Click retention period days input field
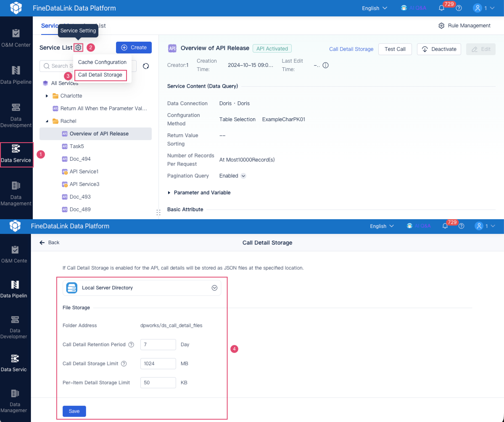504x422 pixels. [158, 344]
